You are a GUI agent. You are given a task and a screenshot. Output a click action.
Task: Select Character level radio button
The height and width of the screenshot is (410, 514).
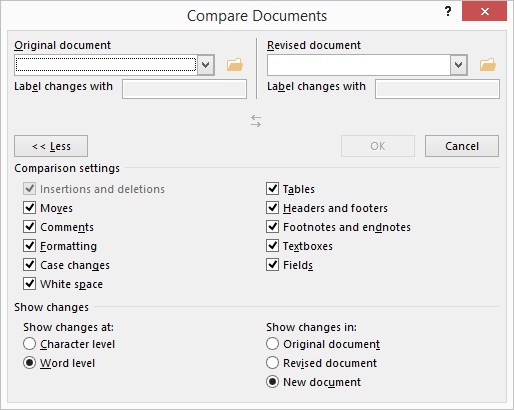pyautogui.click(x=30, y=344)
